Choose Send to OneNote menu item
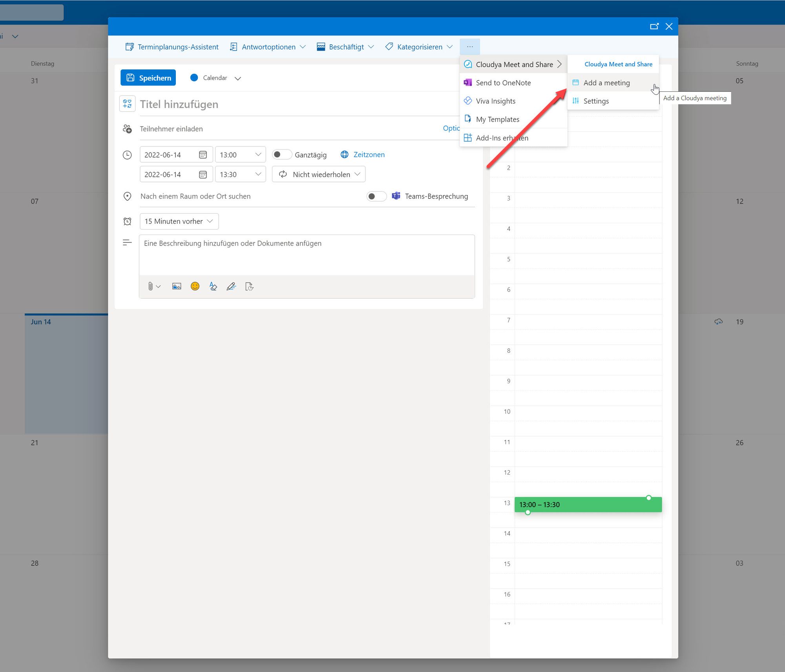This screenshot has height=672, width=785. [503, 83]
